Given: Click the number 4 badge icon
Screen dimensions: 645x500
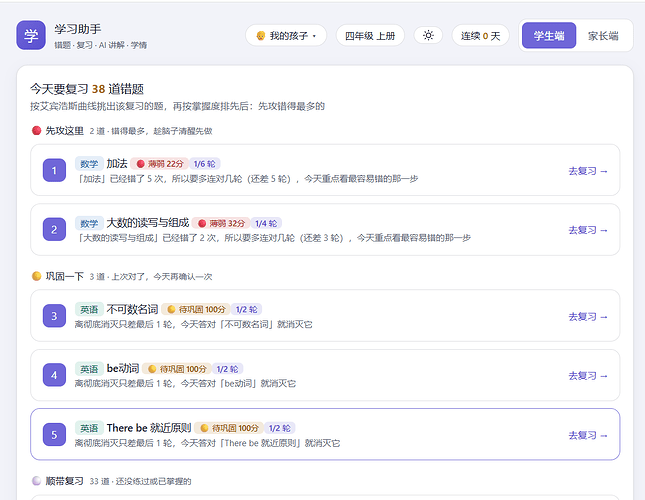Looking at the screenshot, I should [x=54, y=375].
